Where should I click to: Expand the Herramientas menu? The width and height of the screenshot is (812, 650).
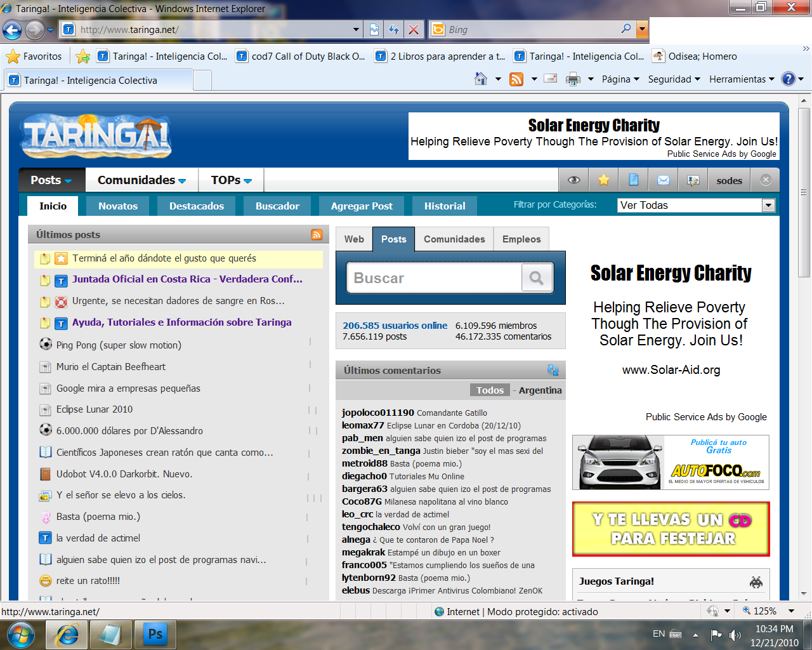tap(742, 79)
